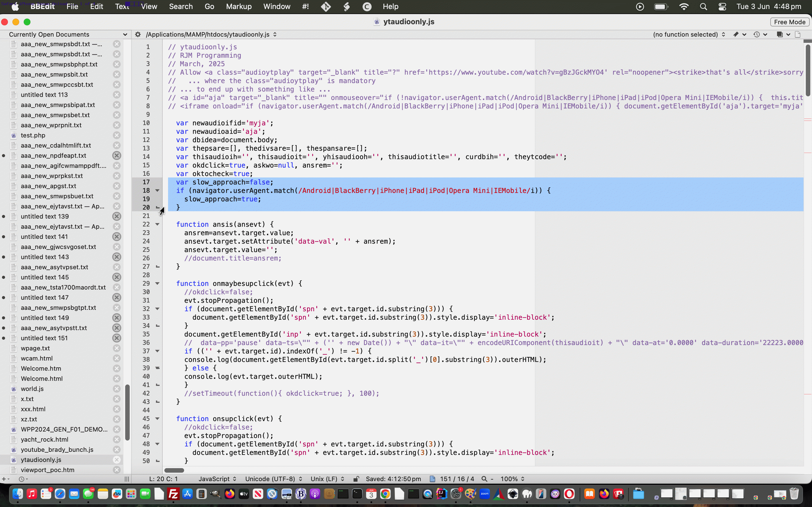This screenshot has height=507, width=812.
Task: Open the Search menu
Action: [x=181, y=7]
